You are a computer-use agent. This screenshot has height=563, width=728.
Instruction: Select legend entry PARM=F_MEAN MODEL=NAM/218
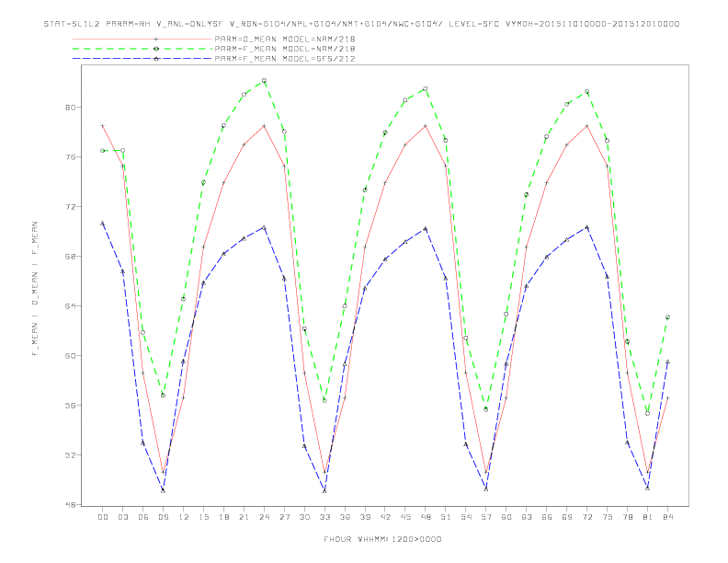(285, 49)
